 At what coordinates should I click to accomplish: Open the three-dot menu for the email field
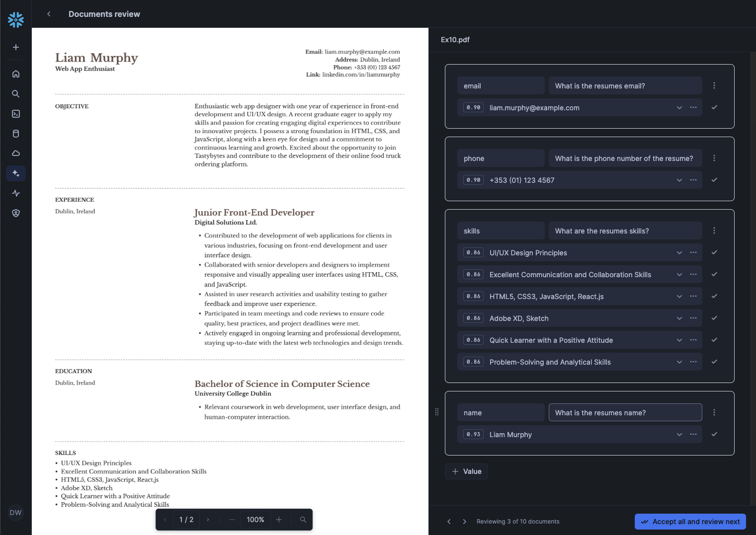pyautogui.click(x=714, y=85)
